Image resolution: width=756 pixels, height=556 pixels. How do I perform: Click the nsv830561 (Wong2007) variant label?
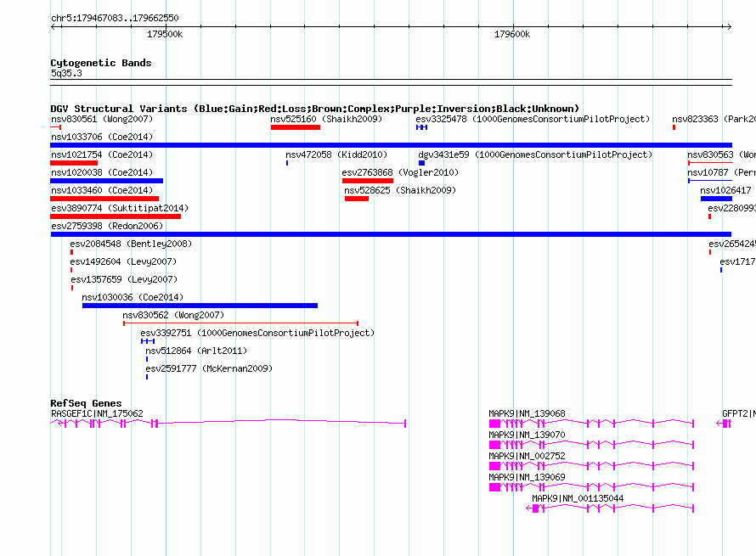(x=102, y=119)
